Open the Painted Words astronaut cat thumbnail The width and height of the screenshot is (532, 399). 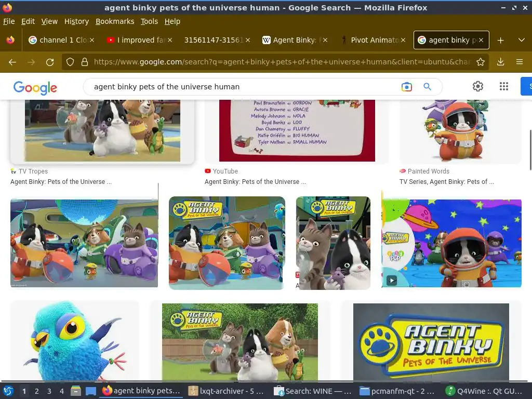(x=460, y=130)
